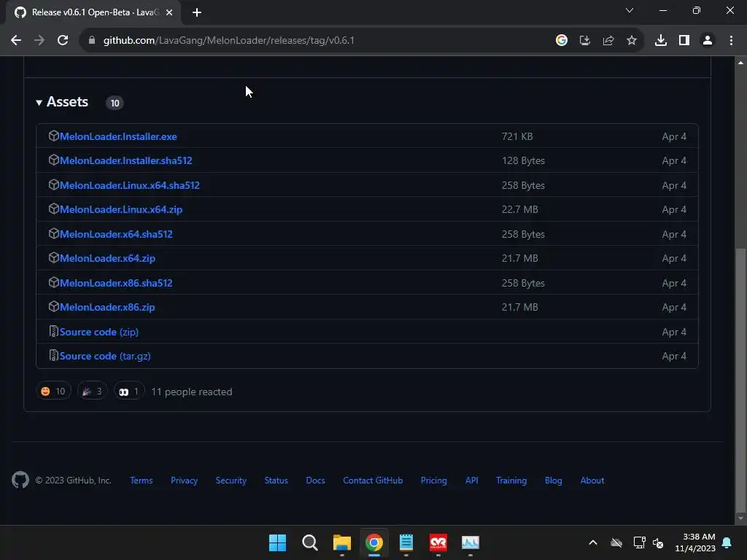Toggle the star-eyes reaction with 10 votes
Screen dimensions: 747x560
(53, 391)
